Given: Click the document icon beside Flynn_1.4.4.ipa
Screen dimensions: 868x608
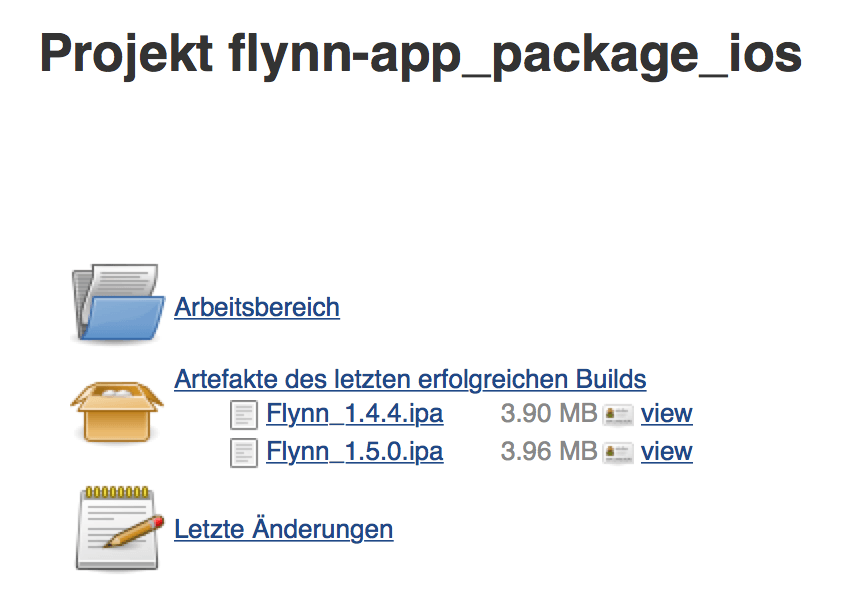Looking at the screenshot, I should [x=243, y=414].
